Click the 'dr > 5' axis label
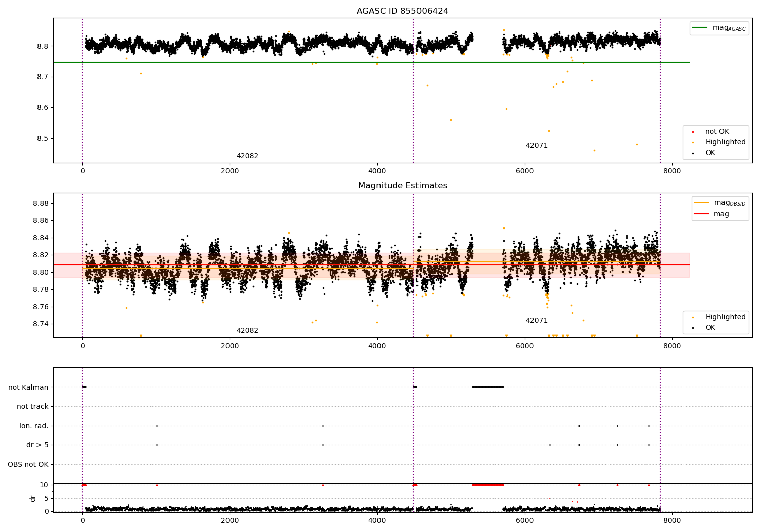The image size is (760, 532). [x=37, y=445]
